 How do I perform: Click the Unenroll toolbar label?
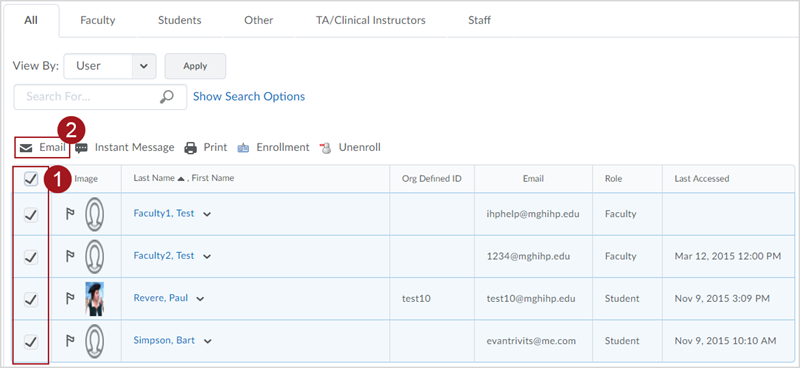pos(360,148)
